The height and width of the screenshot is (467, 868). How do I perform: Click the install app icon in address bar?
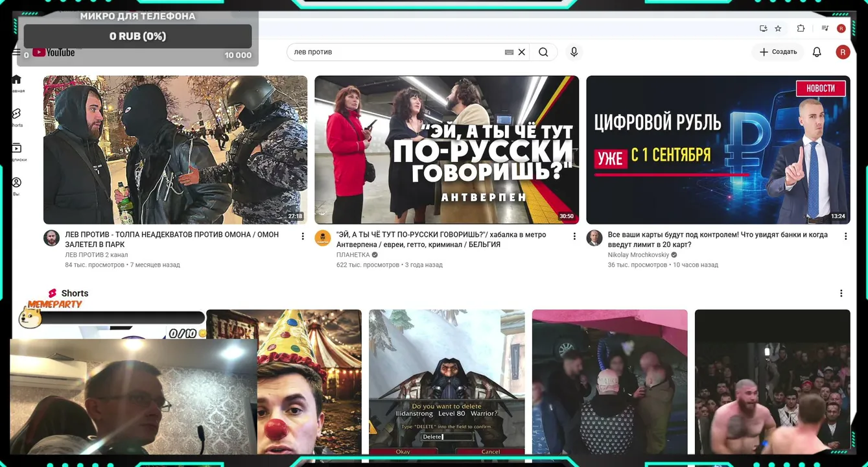(764, 29)
